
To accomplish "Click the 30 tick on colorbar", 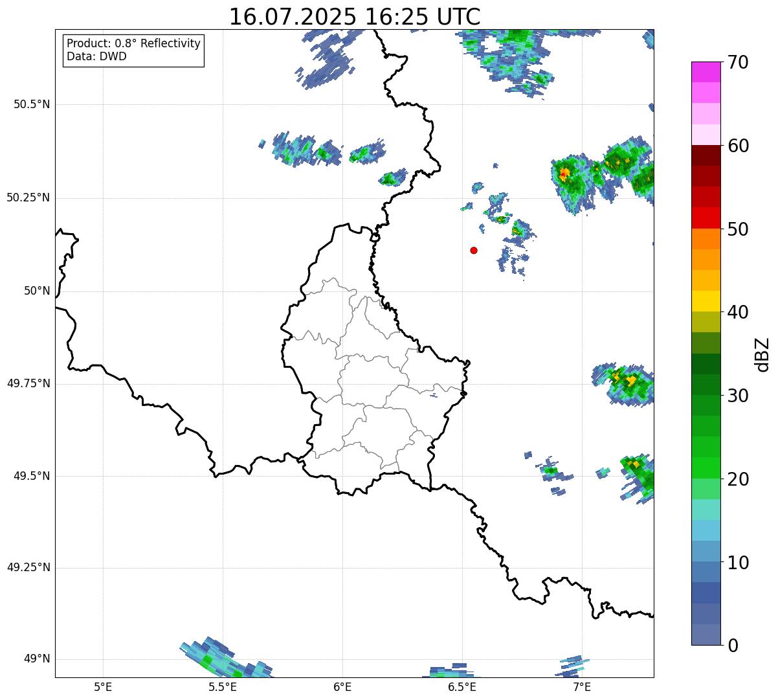I will pos(738,396).
